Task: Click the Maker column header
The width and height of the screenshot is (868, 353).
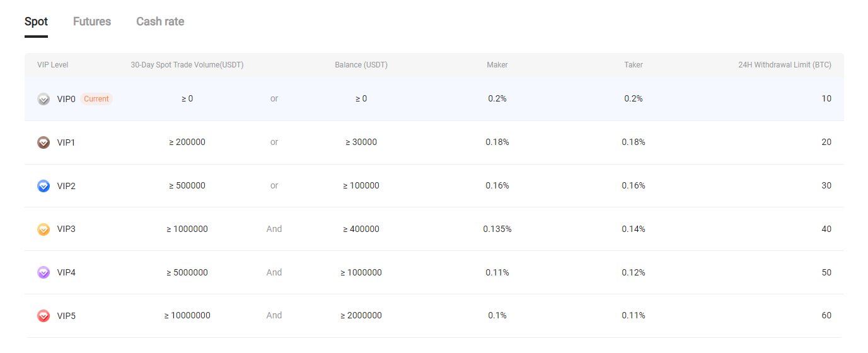Action: click(497, 65)
